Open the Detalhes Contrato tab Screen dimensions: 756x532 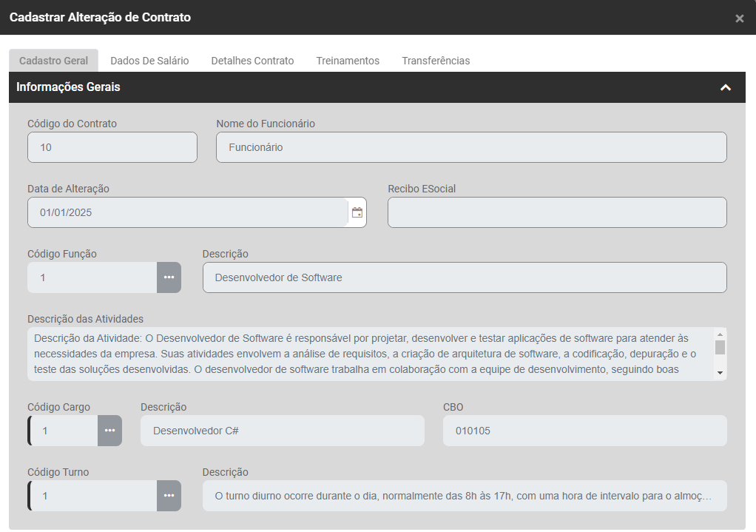pos(252,61)
